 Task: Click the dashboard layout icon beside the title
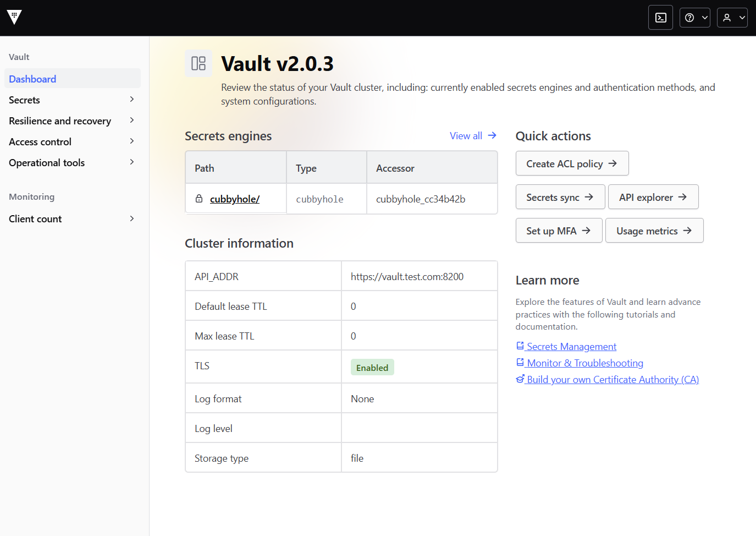point(198,63)
